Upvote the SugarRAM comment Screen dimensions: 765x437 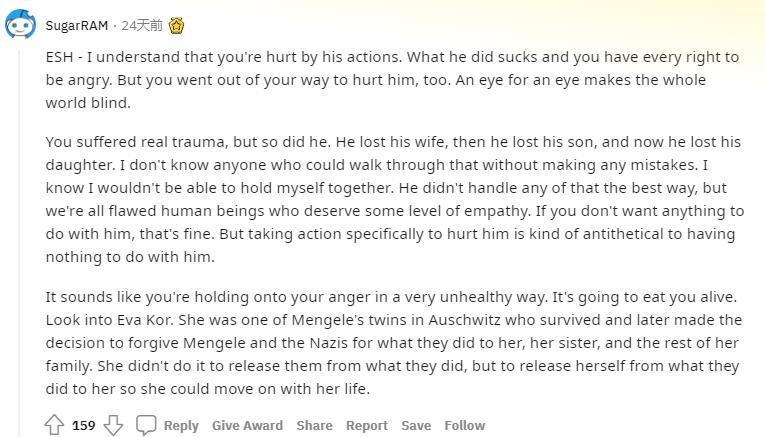54,425
